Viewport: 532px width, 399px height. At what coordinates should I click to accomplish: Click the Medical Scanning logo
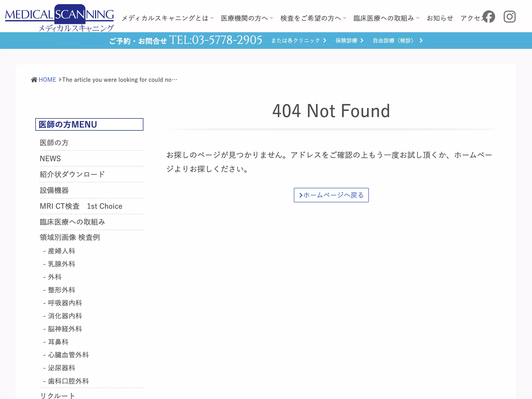tap(59, 18)
